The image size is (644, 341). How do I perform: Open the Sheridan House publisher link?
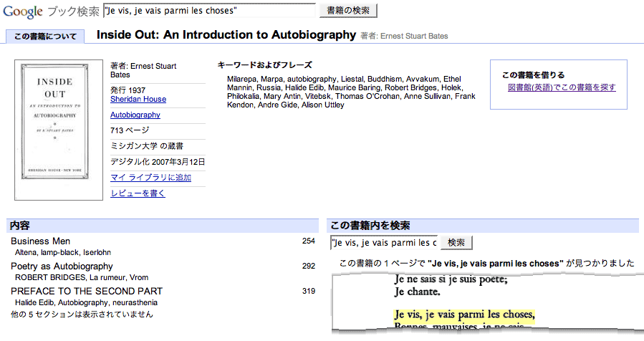coord(138,99)
